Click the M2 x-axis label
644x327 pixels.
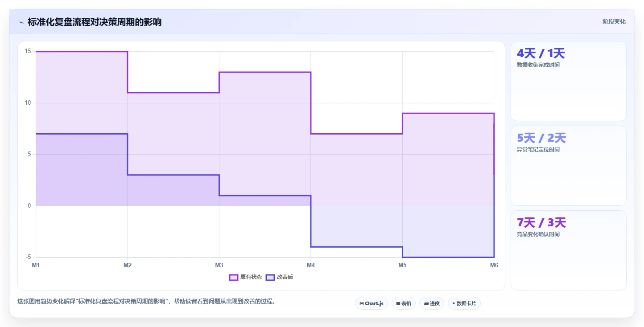(x=128, y=266)
